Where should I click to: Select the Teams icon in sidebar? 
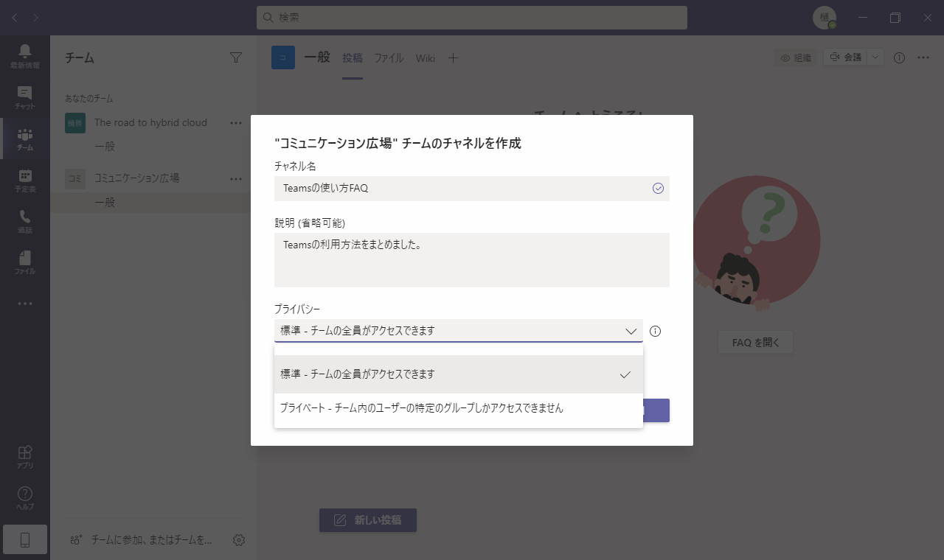(x=25, y=139)
